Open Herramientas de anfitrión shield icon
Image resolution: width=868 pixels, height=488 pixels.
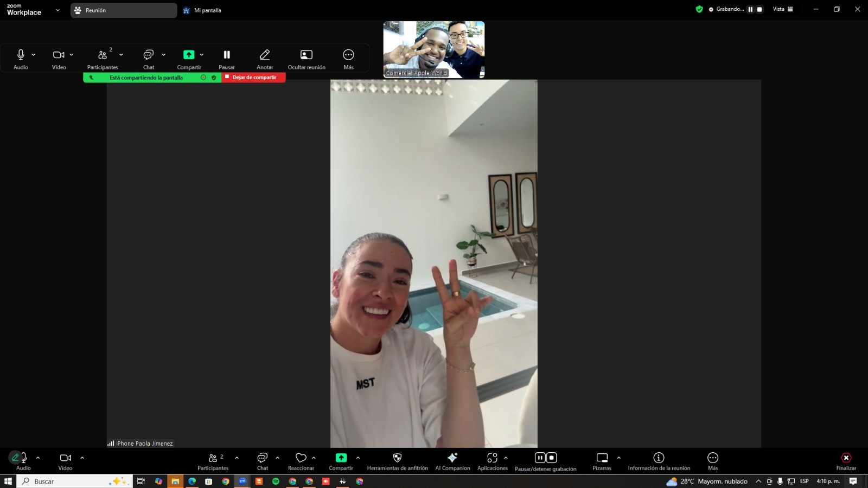[397, 458]
